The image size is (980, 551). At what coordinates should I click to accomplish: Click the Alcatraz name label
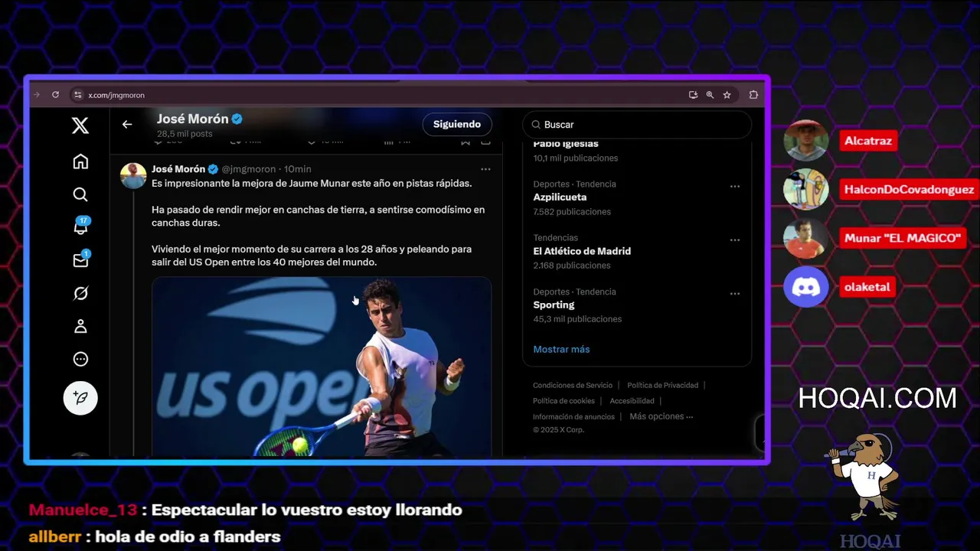(x=868, y=141)
